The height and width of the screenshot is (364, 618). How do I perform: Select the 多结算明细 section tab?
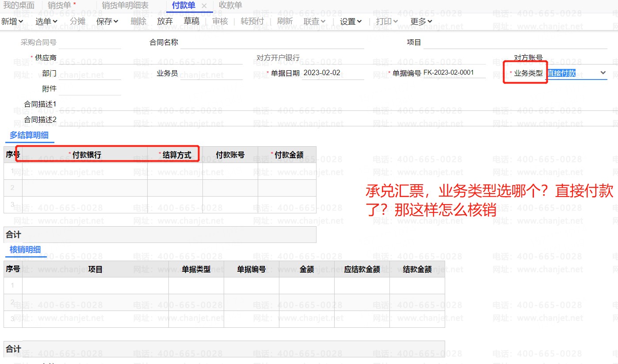point(29,135)
